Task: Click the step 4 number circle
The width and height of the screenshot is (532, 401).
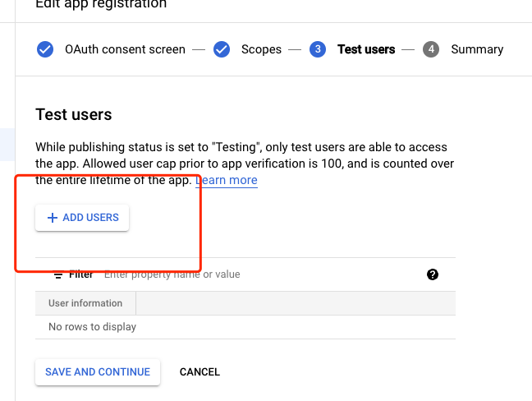Action: 431,49
